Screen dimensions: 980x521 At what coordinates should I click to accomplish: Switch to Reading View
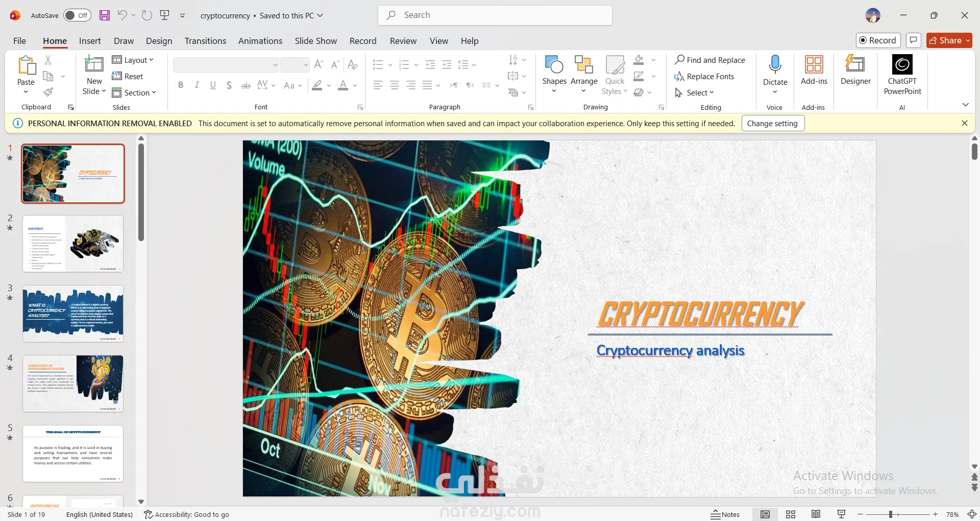pos(816,514)
